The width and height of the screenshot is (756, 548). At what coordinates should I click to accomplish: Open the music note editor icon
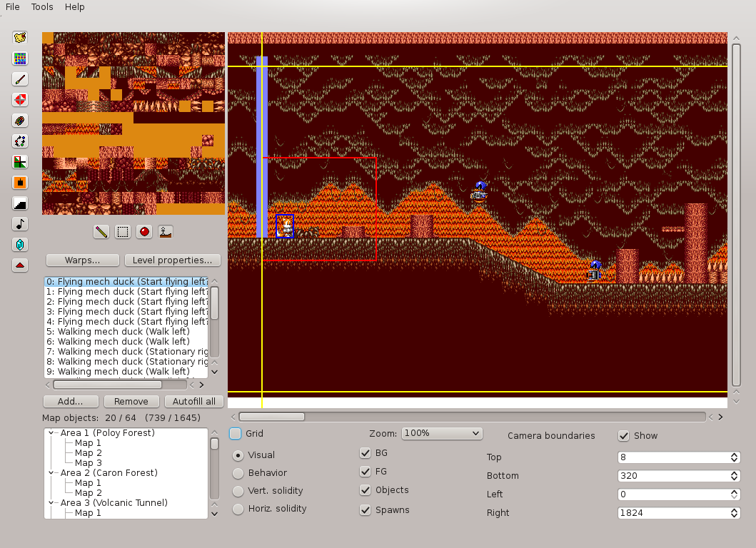(21, 224)
